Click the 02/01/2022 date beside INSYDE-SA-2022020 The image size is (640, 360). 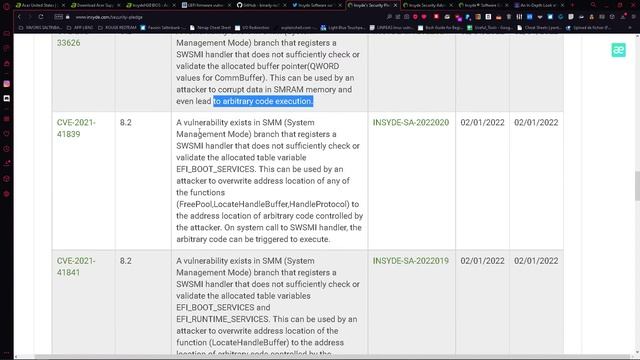(482, 122)
